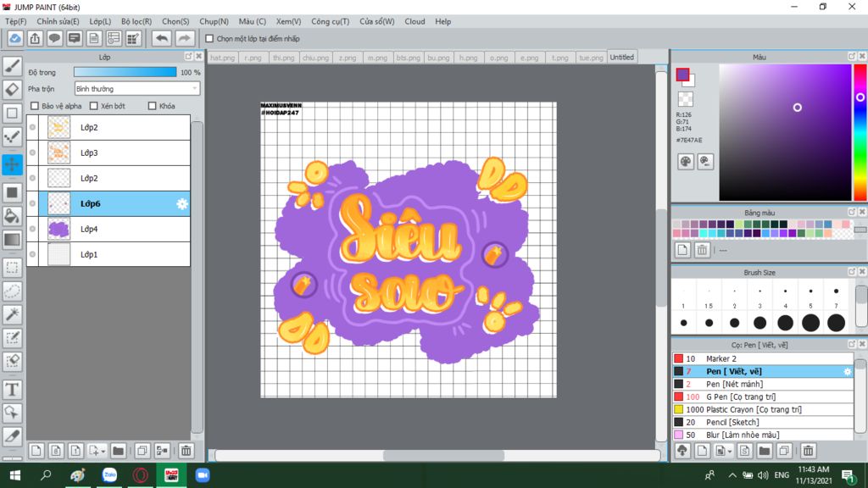This screenshot has width=868, height=488.
Task: Select the Pencil [Sketch] brush
Action: click(763, 422)
